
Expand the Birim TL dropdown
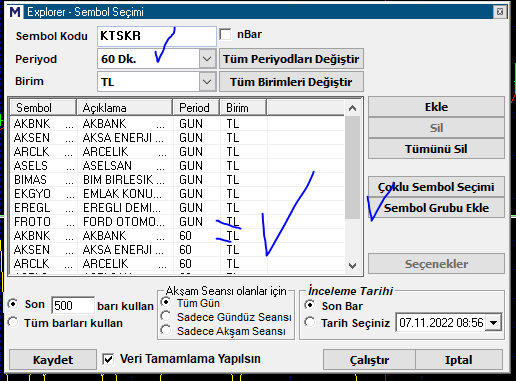click(207, 82)
